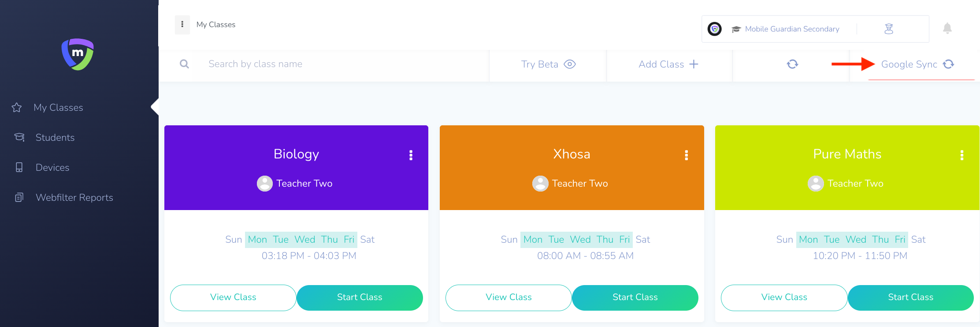Screen dimensions: 980x327
Task: Toggle Mon in Biology schedule
Action: [257, 240]
